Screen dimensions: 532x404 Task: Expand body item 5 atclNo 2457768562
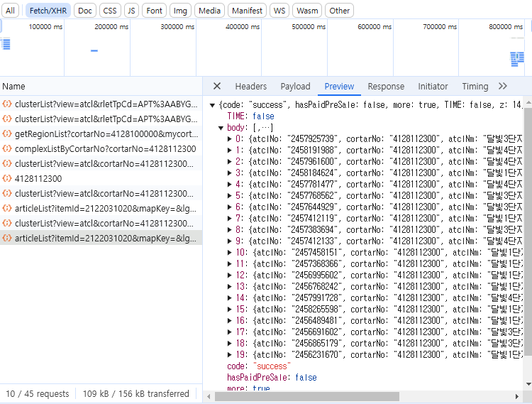[230, 195]
